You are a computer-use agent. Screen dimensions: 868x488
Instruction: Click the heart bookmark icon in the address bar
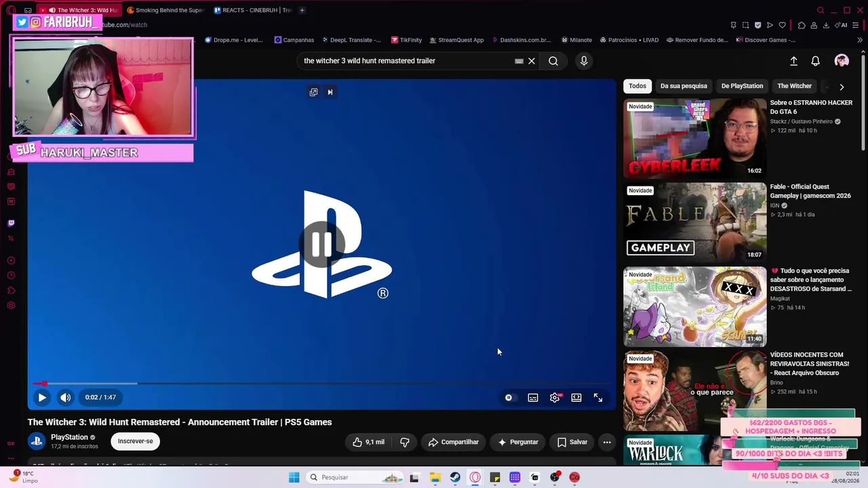click(782, 25)
